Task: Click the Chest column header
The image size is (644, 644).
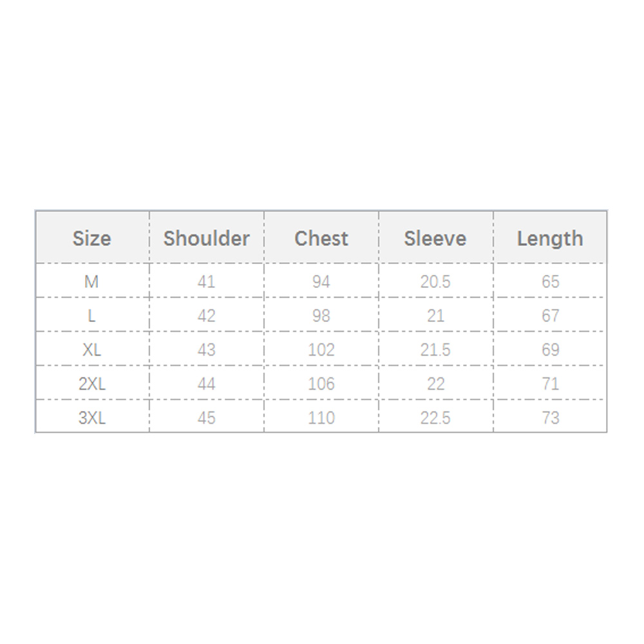Action: tap(321, 238)
